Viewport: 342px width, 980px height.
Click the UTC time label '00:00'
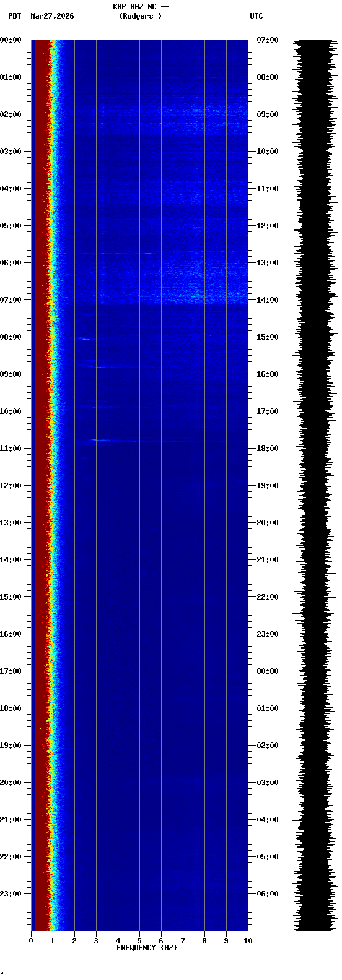pos(268,671)
